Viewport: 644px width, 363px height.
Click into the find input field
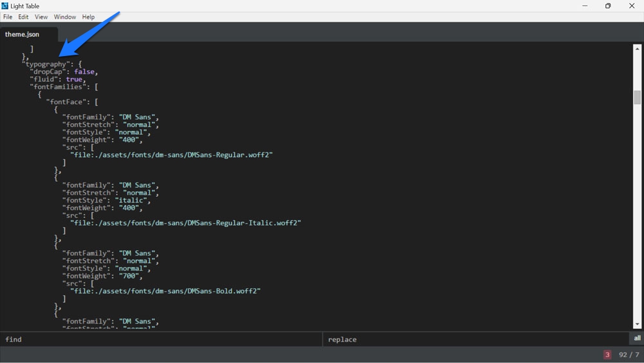pyautogui.click(x=161, y=339)
